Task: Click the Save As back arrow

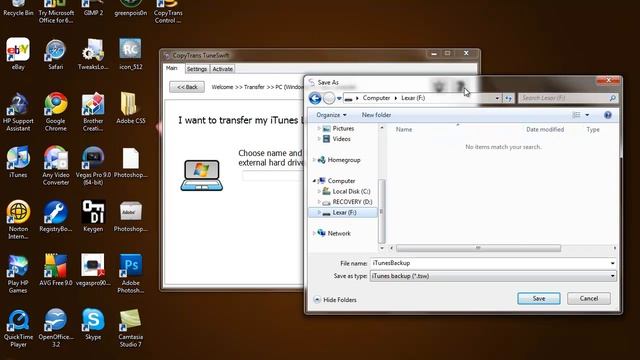Action: coord(315,98)
